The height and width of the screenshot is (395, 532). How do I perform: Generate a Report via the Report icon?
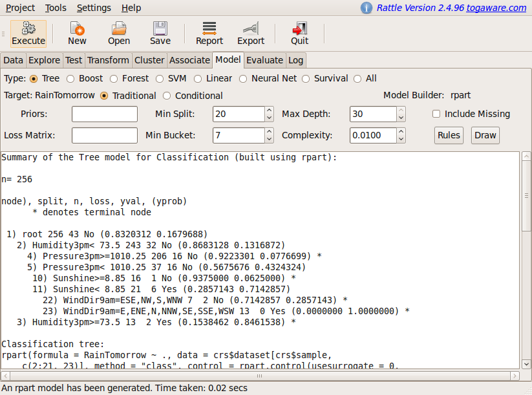209,32
